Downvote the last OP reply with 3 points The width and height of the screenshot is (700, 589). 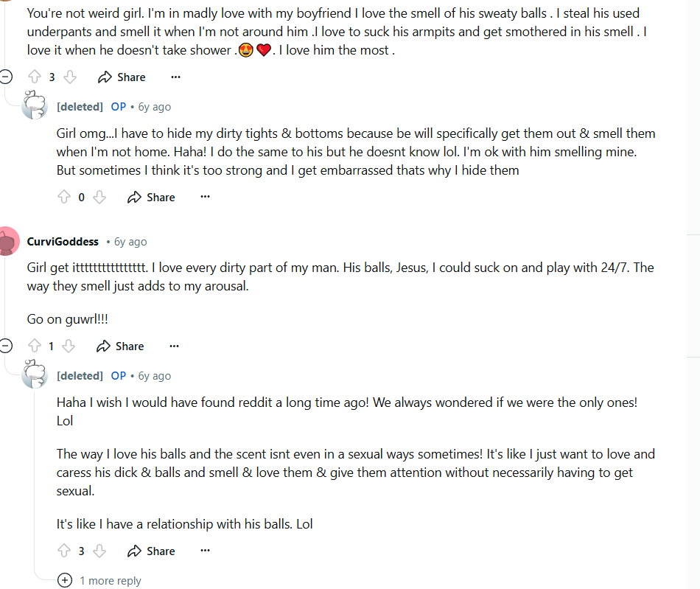tap(99, 551)
